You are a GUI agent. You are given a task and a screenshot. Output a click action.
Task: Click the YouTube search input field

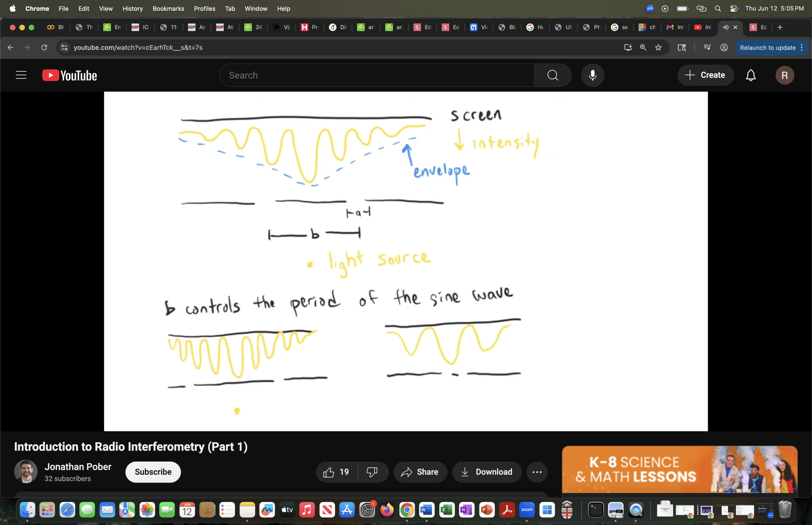point(376,75)
